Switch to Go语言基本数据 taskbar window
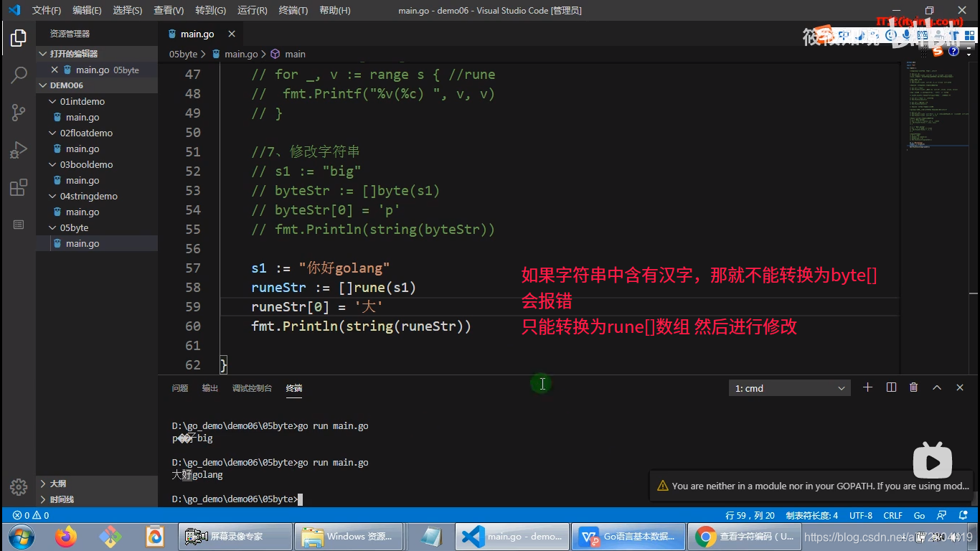 click(628, 536)
